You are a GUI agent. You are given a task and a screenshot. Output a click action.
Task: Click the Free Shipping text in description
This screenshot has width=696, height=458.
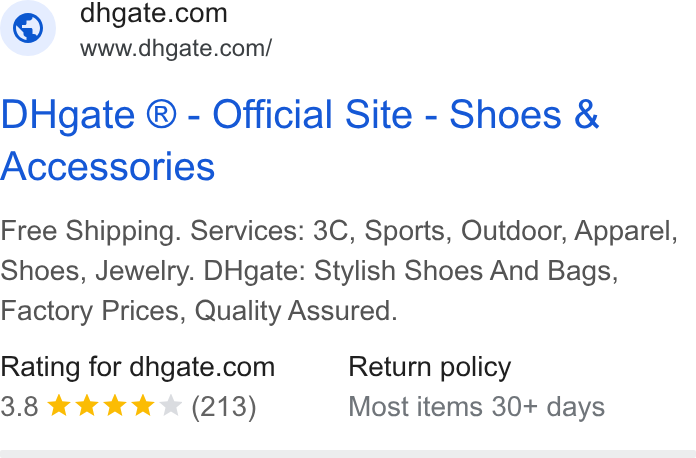[x=91, y=231]
